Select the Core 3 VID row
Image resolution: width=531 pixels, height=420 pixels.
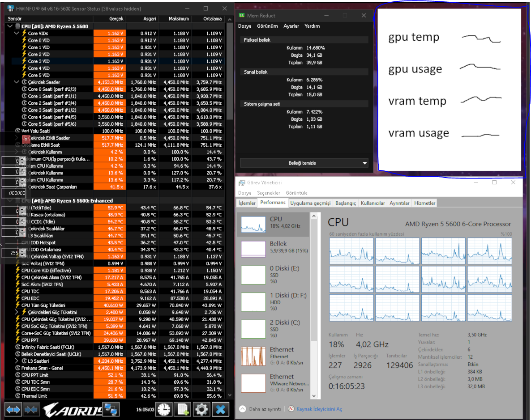[117, 61]
